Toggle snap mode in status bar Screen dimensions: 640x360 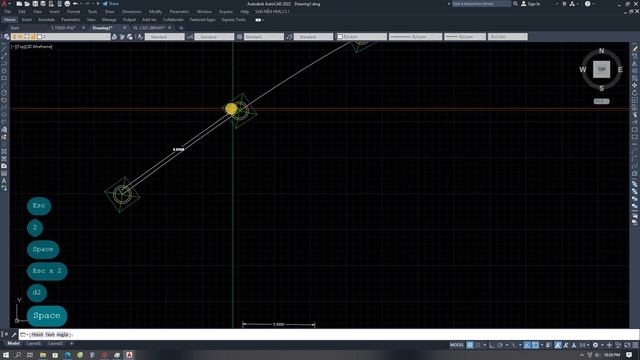pyautogui.click(x=478, y=345)
